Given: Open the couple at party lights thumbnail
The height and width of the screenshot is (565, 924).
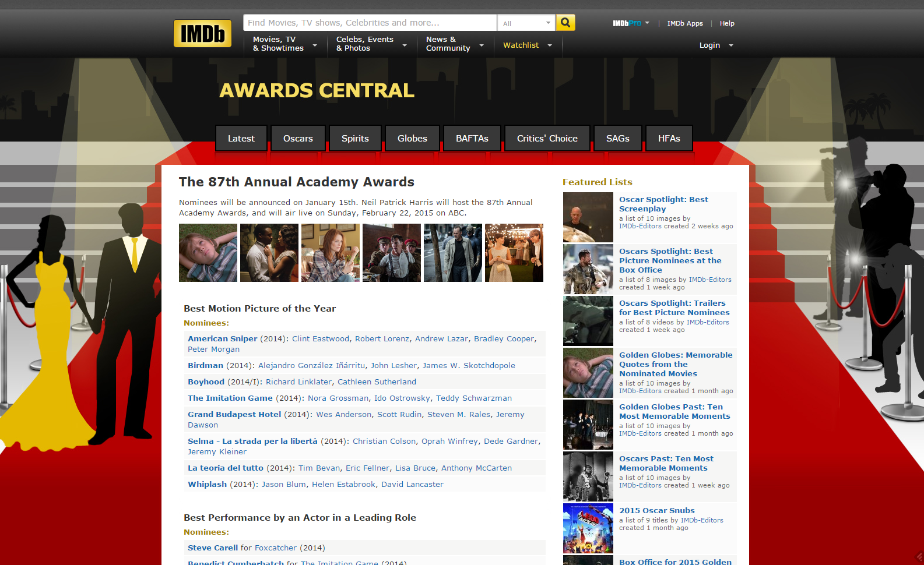Looking at the screenshot, I should 514,253.
